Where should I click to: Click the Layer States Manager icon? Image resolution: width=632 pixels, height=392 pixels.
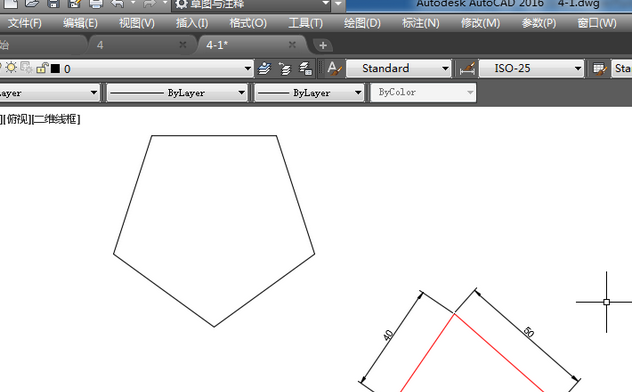click(306, 68)
